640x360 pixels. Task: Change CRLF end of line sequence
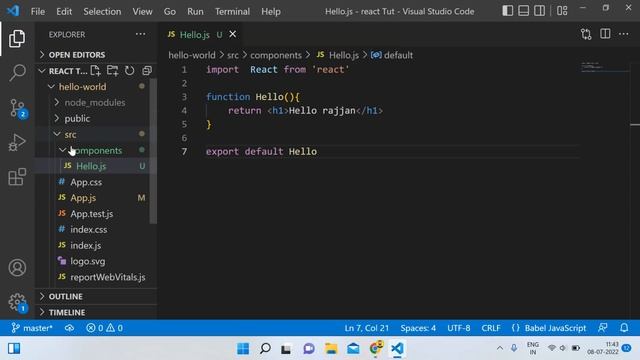pos(491,328)
